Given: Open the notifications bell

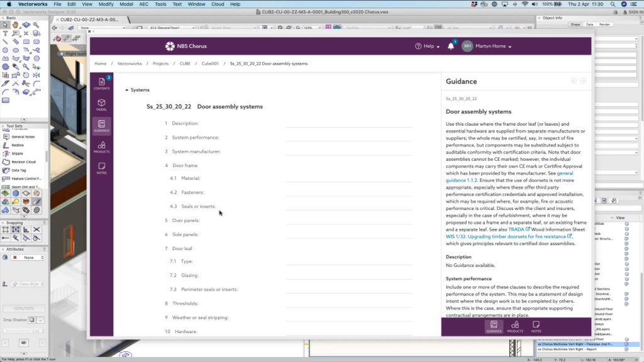Looking at the screenshot, I should 451,46.
